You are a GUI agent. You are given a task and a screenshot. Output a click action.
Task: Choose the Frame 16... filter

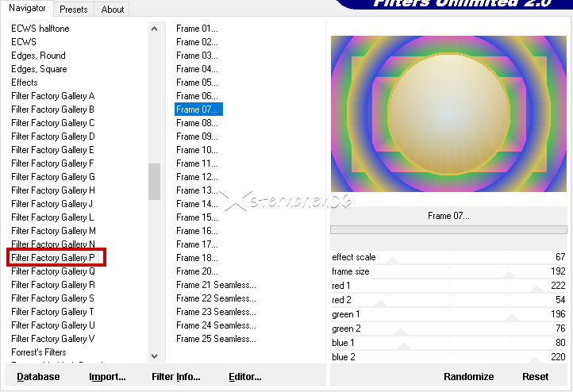(197, 231)
